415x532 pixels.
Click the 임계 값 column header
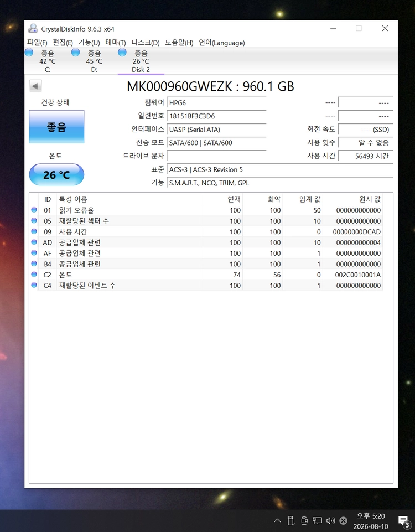coord(303,199)
